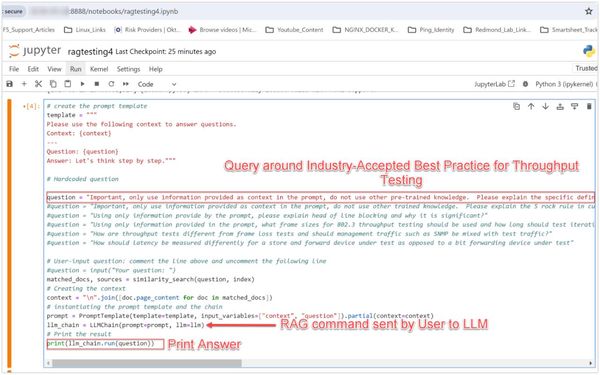The height and width of the screenshot is (375, 600).
Task: Bookmark this page with the star icon
Action: coord(589,11)
